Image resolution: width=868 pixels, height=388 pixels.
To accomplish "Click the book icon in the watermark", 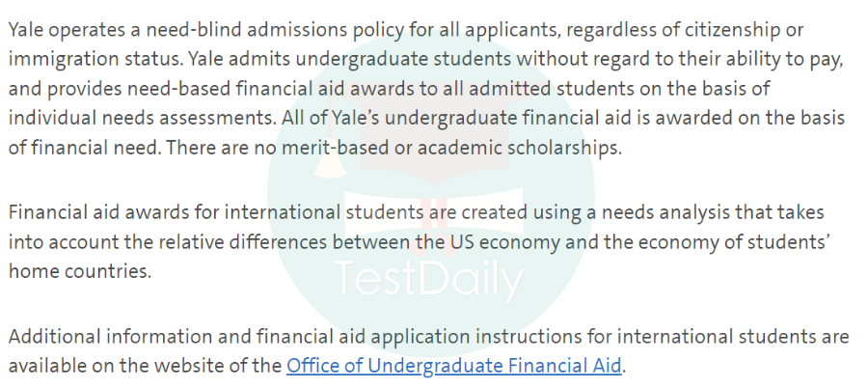I will pyautogui.click(x=433, y=211).
